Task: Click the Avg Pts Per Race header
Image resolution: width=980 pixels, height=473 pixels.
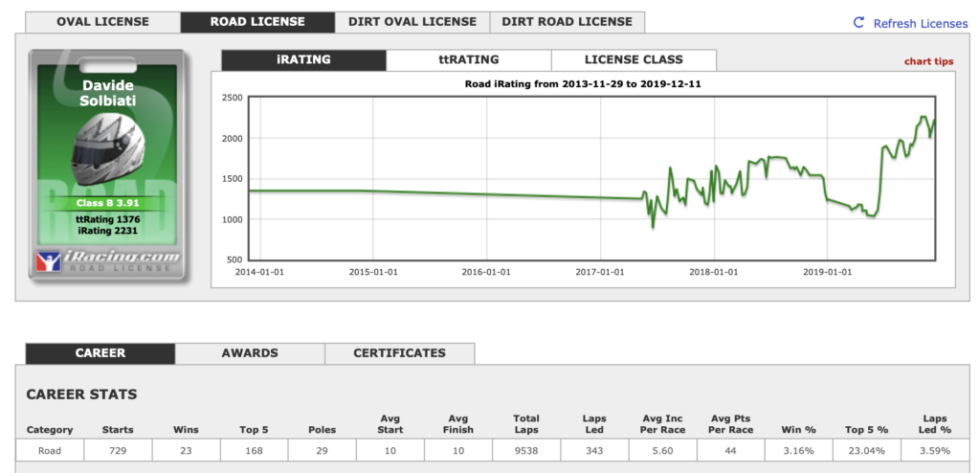Action: pos(731,424)
